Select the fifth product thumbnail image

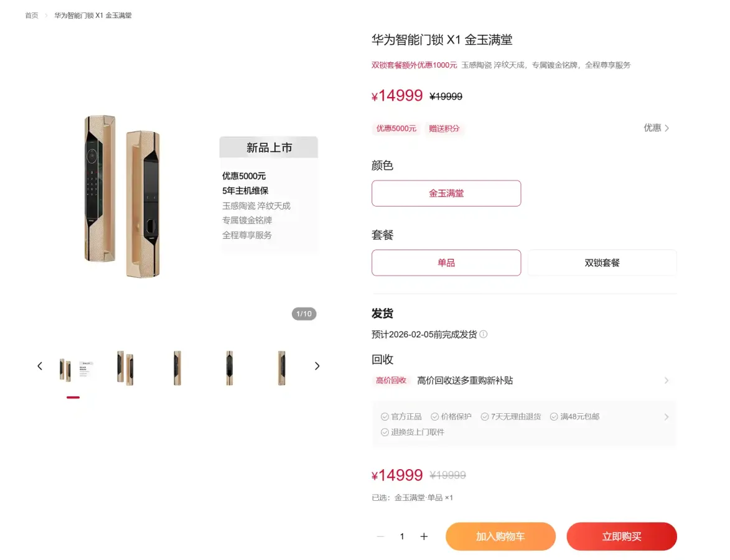(x=282, y=368)
